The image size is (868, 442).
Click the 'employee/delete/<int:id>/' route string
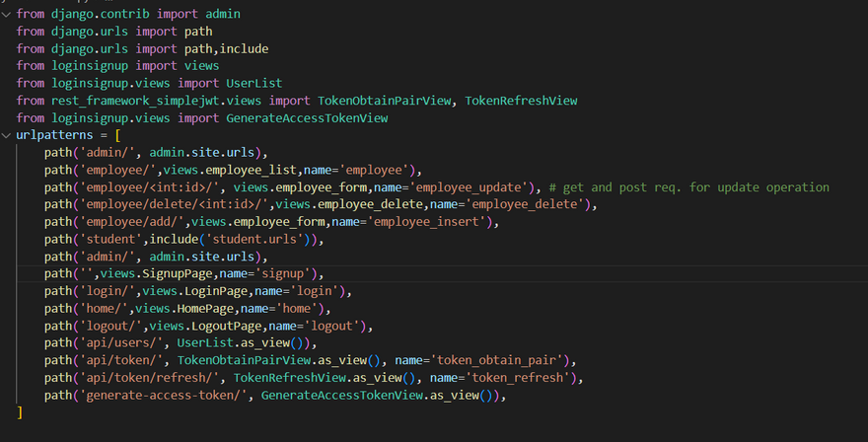[x=174, y=204]
